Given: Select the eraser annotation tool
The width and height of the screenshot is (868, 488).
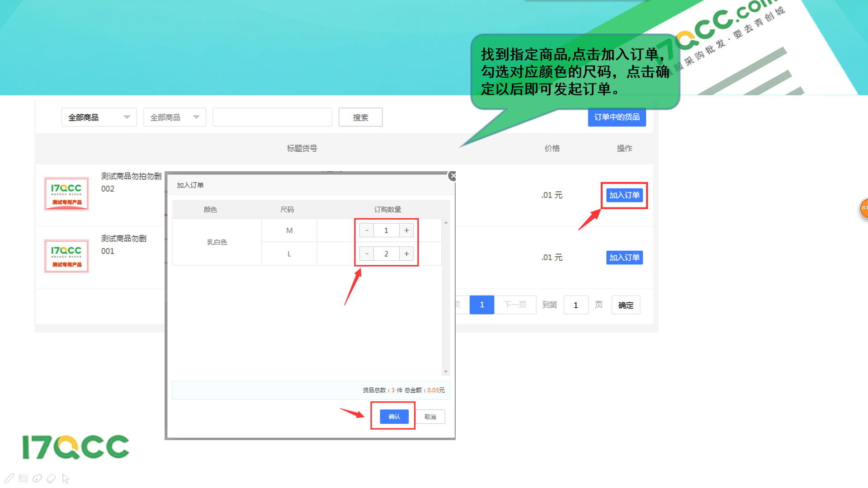Looking at the screenshot, I should pyautogui.click(x=52, y=478).
